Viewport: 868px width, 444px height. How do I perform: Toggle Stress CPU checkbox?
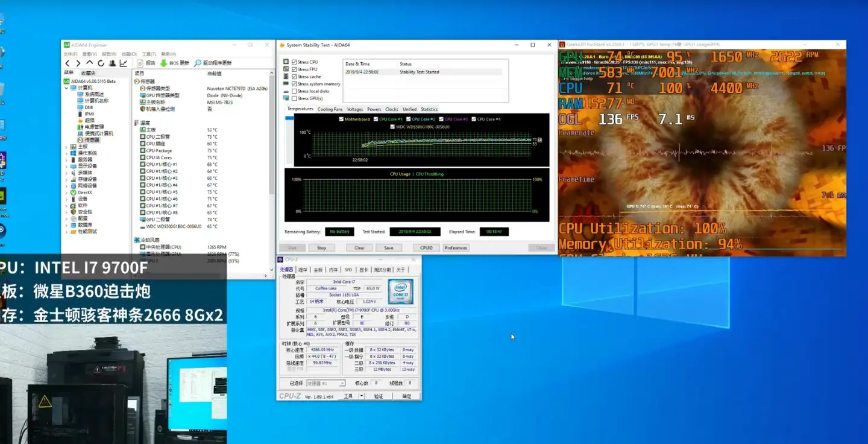click(294, 62)
